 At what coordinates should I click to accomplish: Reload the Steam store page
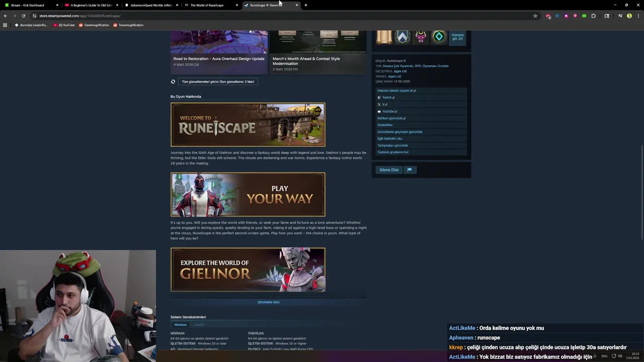[x=23, y=16]
